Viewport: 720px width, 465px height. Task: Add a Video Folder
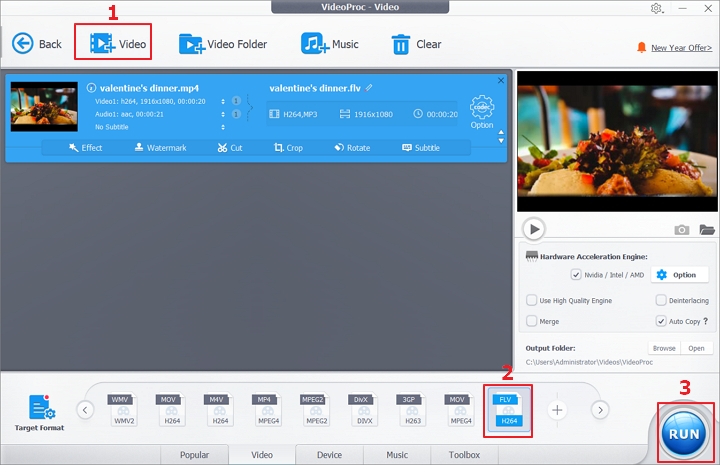click(x=223, y=44)
